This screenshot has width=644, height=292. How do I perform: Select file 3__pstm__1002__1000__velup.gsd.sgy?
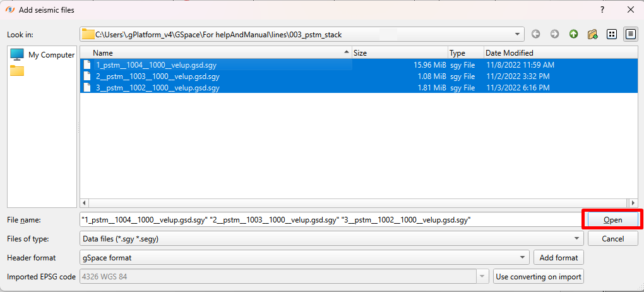158,88
